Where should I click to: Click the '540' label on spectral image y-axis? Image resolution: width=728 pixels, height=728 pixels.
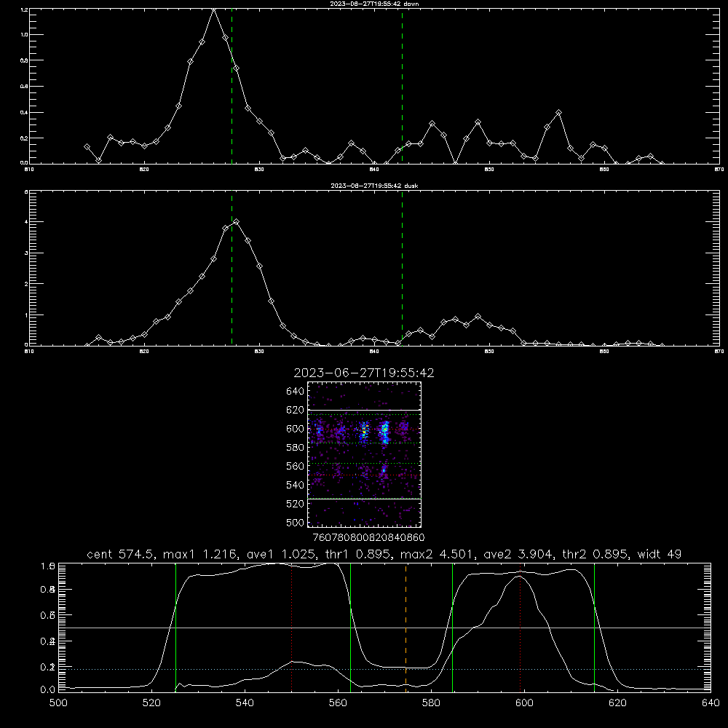296,485
